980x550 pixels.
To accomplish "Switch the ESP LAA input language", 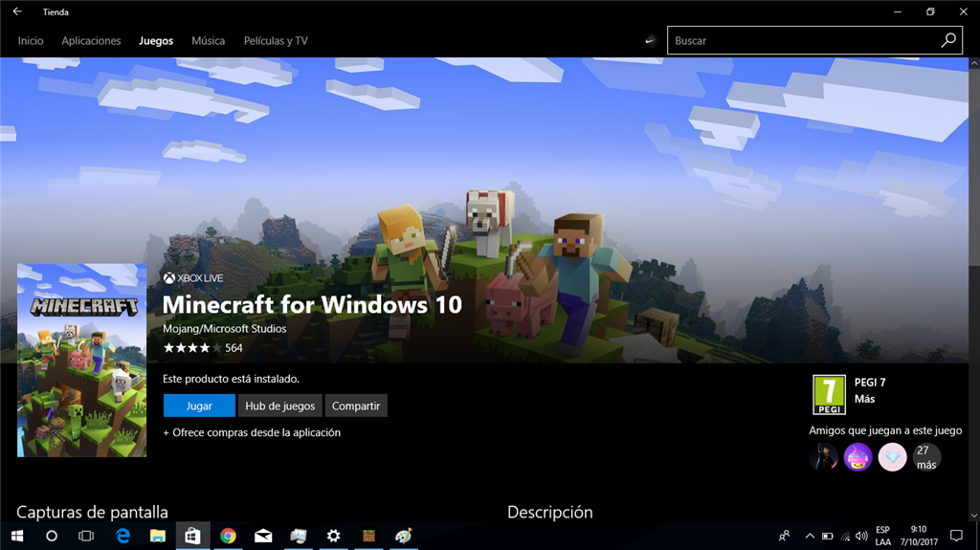I will 883,537.
